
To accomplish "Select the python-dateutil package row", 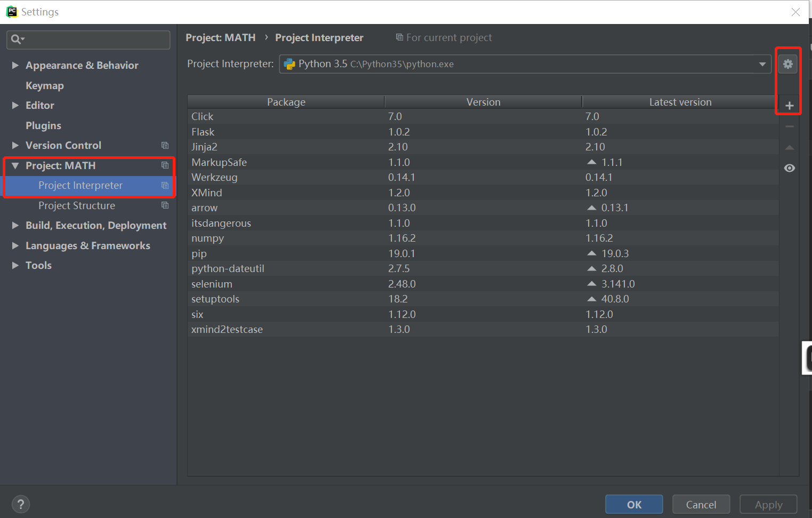I will [x=483, y=268].
